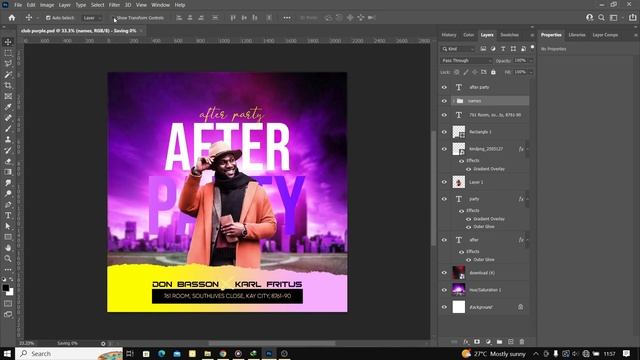The image size is (640, 360).
Task: Hide the Background layer
Action: click(444, 307)
